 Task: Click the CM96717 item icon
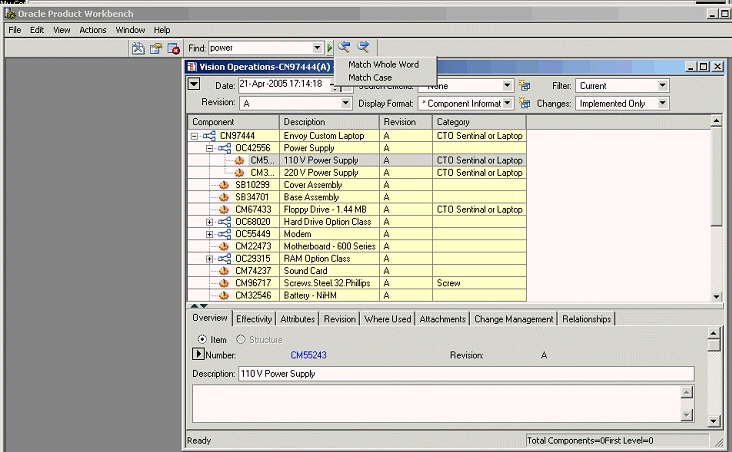tap(224, 283)
